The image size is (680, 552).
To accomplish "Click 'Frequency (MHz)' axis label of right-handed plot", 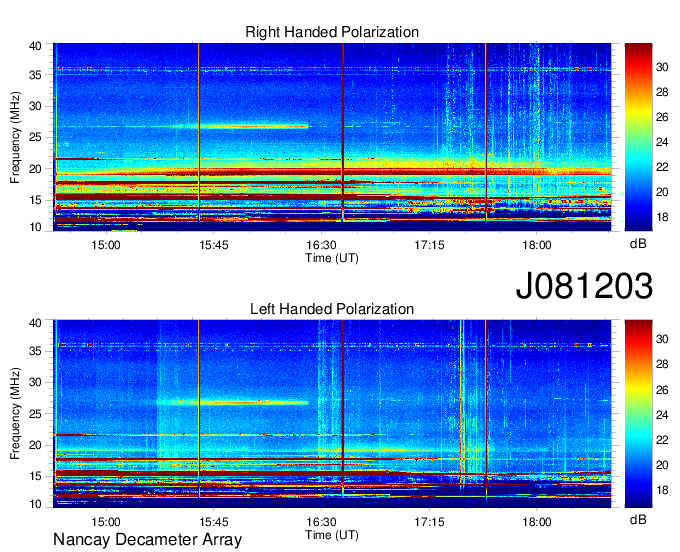I will (x=15, y=137).
